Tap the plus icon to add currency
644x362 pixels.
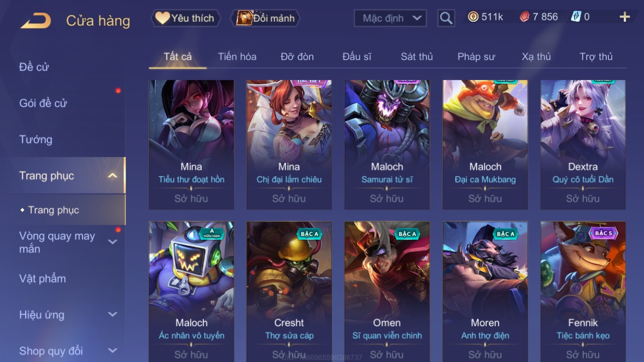pos(625,17)
